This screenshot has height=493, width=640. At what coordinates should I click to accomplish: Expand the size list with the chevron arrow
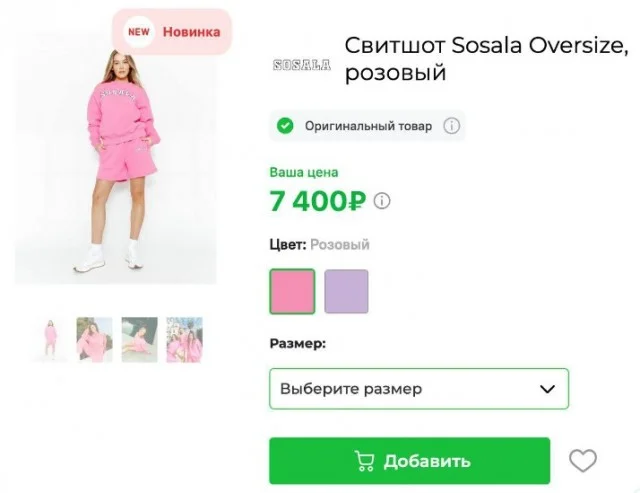pos(547,389)
